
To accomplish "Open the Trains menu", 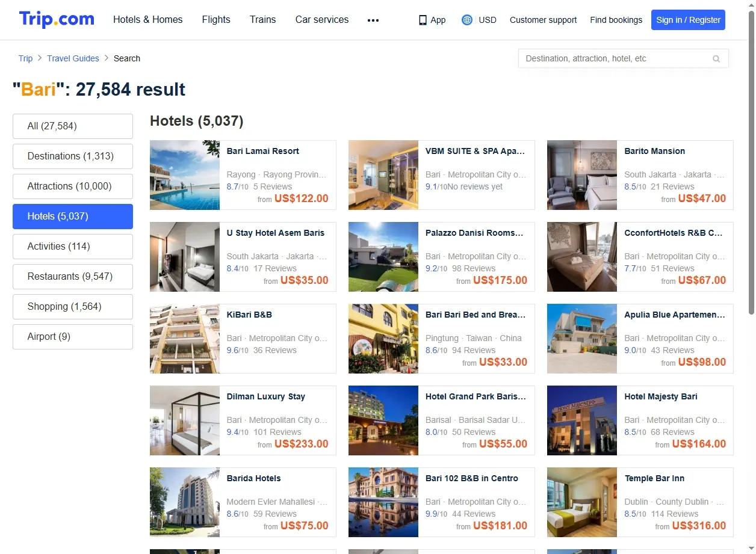I will click(x=263, y=19).
